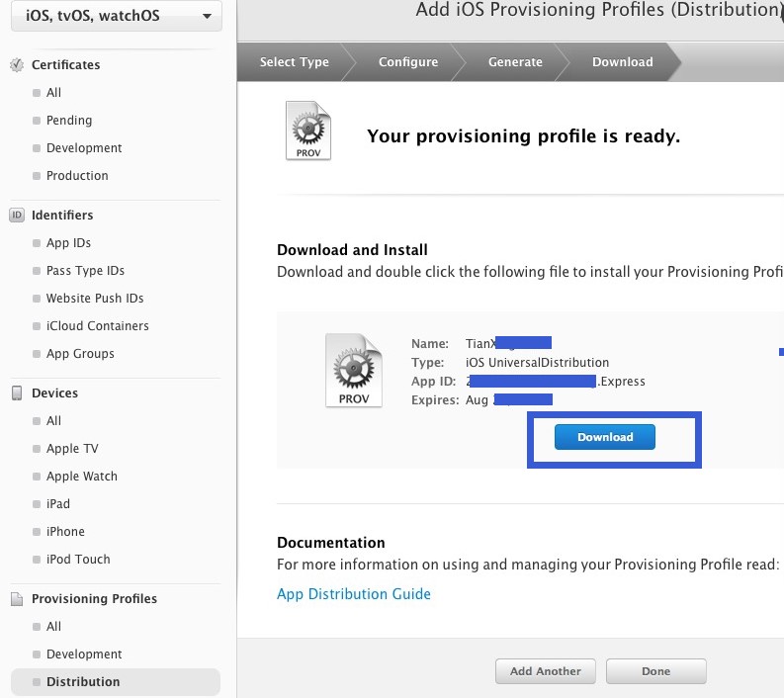Image resolution: width=784 pixels, height=698 pixels.
Task: Click the Identifiers ID icon
Action: point(17,216)
